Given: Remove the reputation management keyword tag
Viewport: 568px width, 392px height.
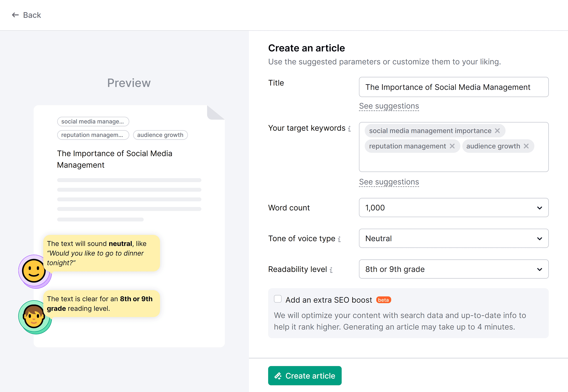Looking at the screenshot, I should (x=452, y=146).
